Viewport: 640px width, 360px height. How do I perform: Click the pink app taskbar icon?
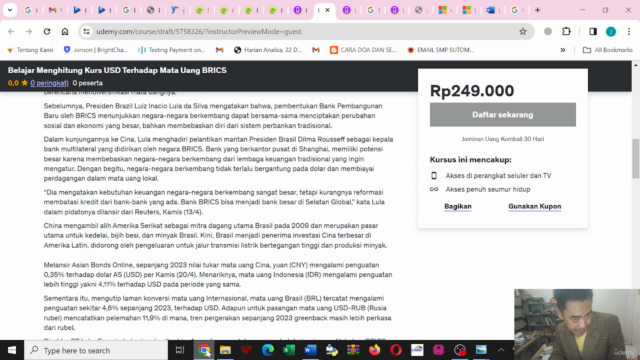[438, 350]
